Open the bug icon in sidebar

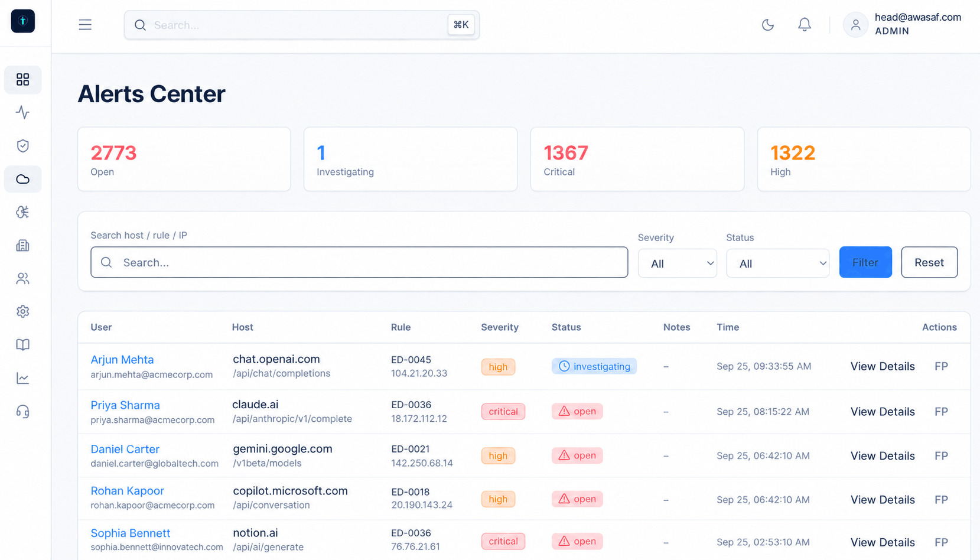coord(23,212)
